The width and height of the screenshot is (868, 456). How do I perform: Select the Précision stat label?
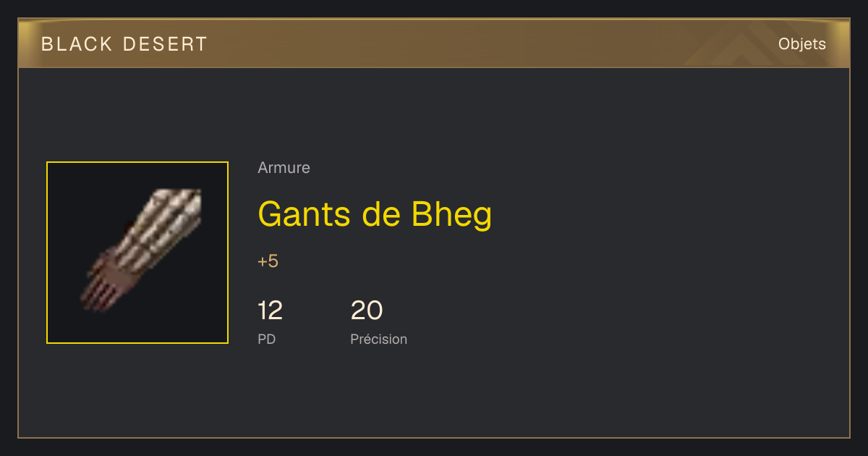click(x=378, y=339)
